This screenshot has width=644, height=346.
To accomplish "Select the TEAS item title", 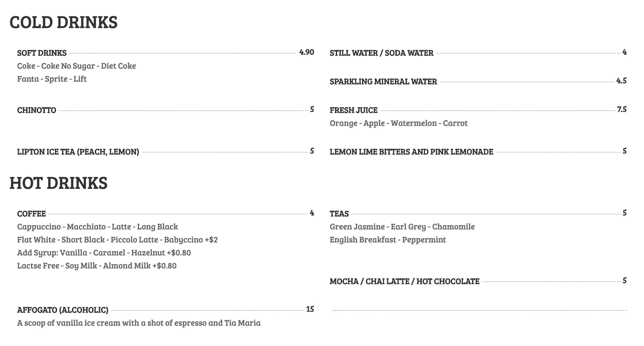I will [339, 214].
